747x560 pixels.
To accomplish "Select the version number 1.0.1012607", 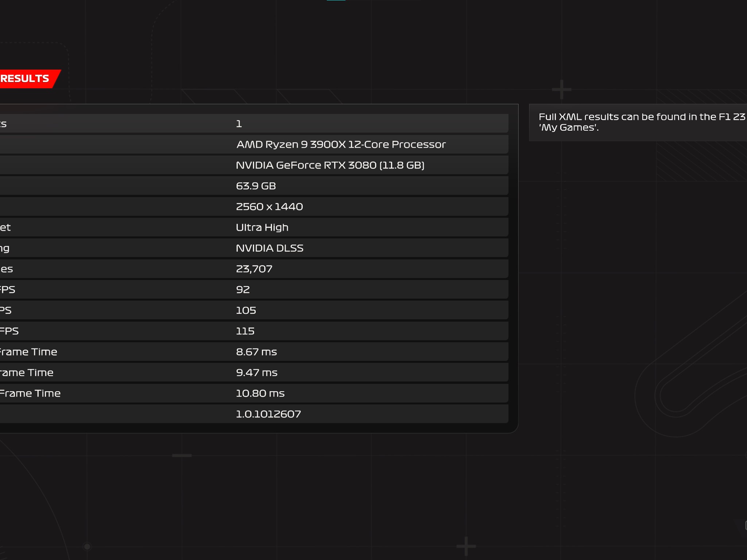I will tap(268, 414).
